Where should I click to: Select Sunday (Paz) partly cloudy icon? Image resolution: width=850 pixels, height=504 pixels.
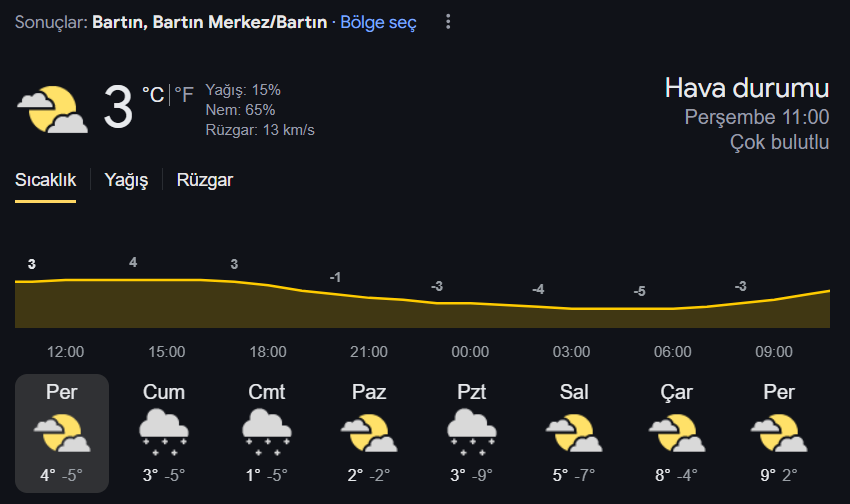coord(369,432)
